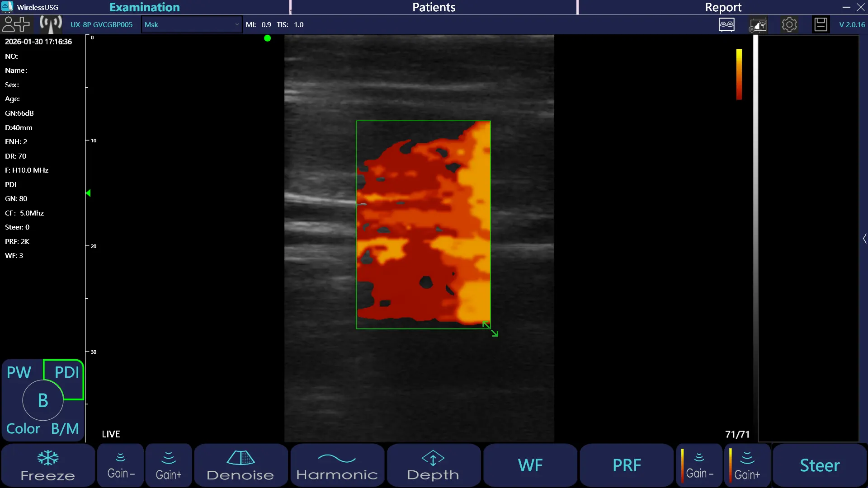Click the Depth adjust button

point(433,465)
